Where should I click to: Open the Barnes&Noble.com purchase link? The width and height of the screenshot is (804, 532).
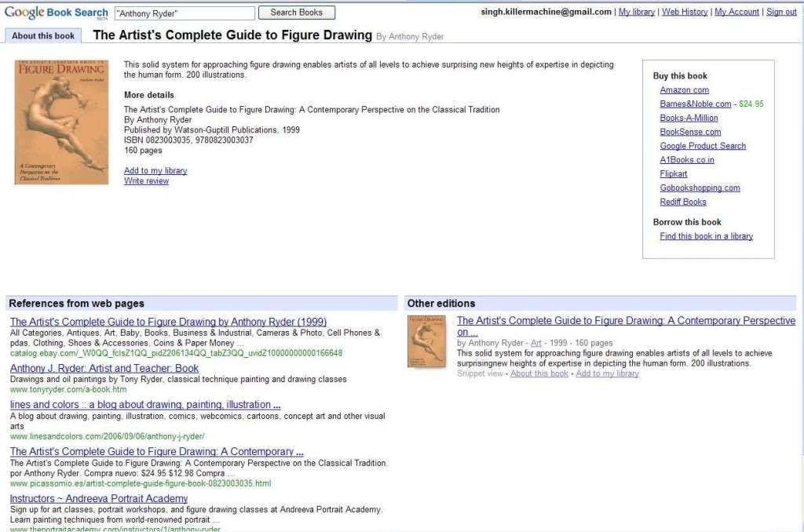695,104
